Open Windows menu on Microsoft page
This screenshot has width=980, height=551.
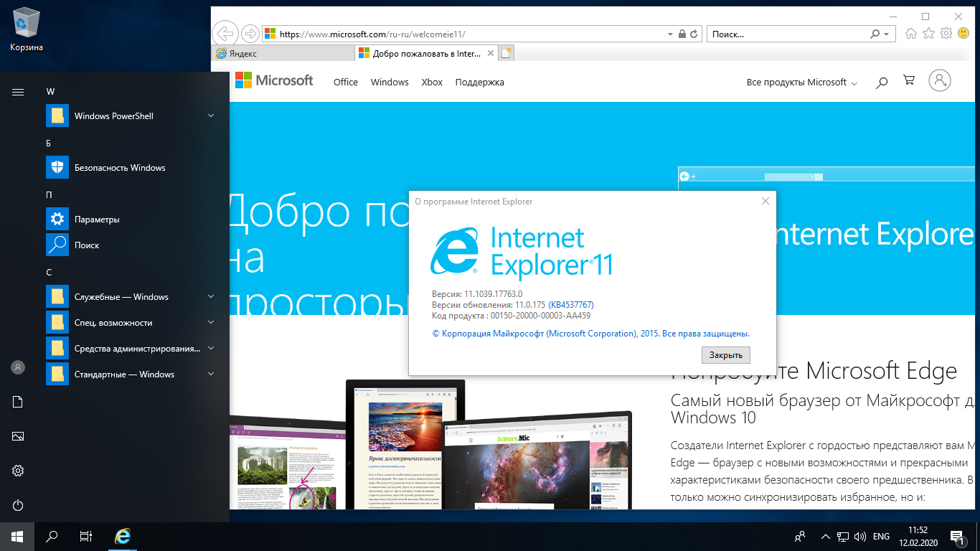click(390, 83)
